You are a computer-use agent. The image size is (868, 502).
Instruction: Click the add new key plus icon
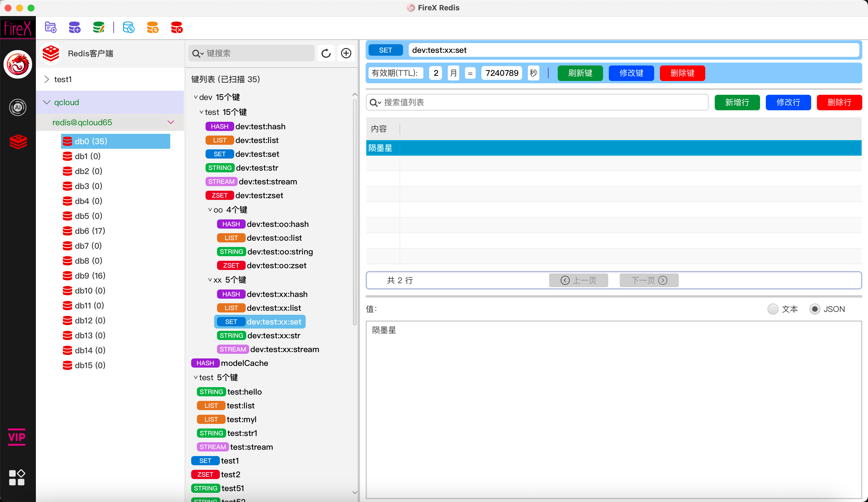pos(346,53)
